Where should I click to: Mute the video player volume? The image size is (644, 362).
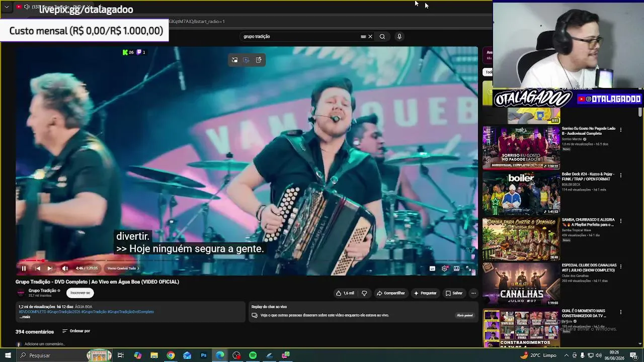pyautogui.click(x=65, y=268)
